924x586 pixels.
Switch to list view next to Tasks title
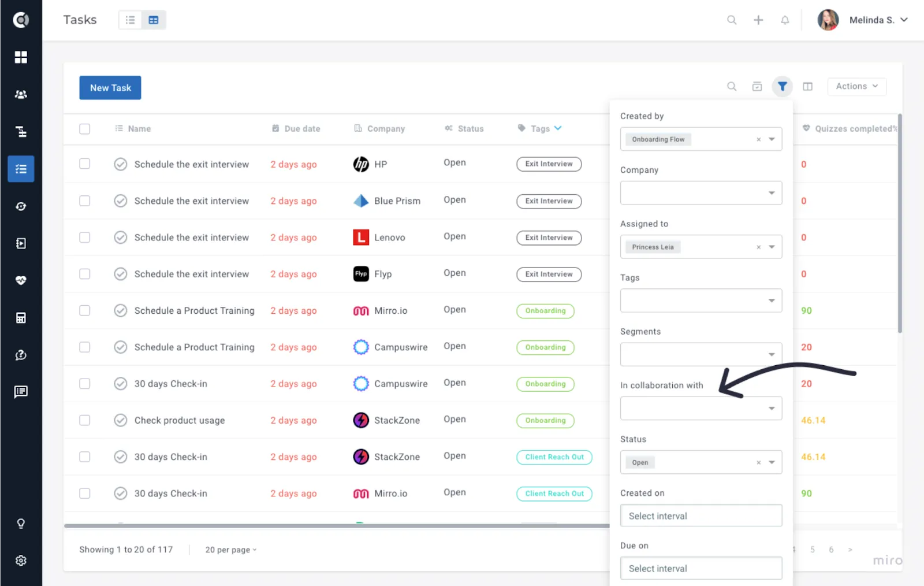pyautogui.click(x=131, y=20)
